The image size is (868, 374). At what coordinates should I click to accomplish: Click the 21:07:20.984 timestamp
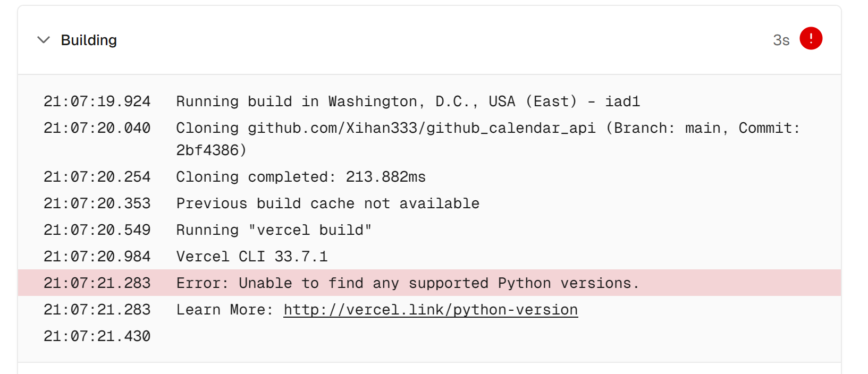[97, 257]
